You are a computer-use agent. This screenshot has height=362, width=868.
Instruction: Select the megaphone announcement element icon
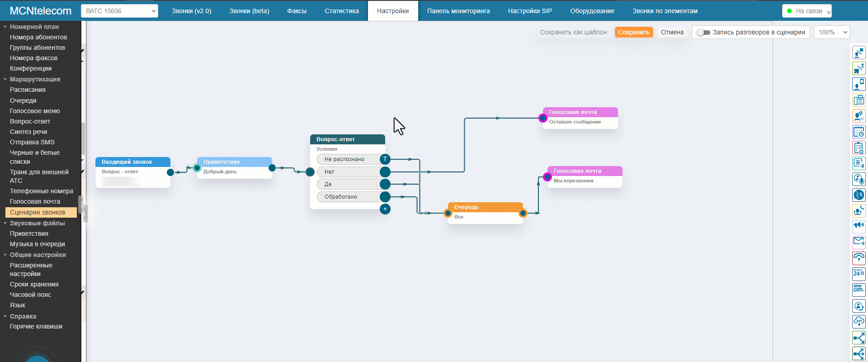tap(859, 225)
